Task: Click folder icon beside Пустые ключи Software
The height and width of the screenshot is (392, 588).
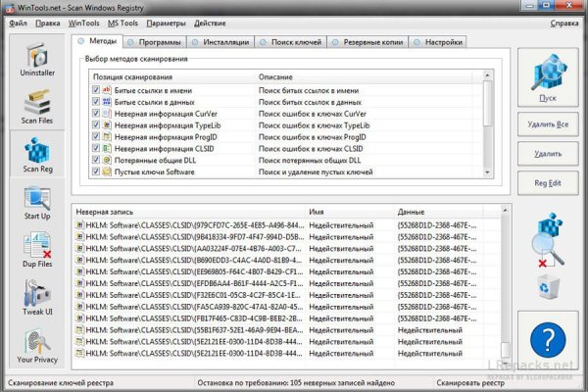Action: 107,171
